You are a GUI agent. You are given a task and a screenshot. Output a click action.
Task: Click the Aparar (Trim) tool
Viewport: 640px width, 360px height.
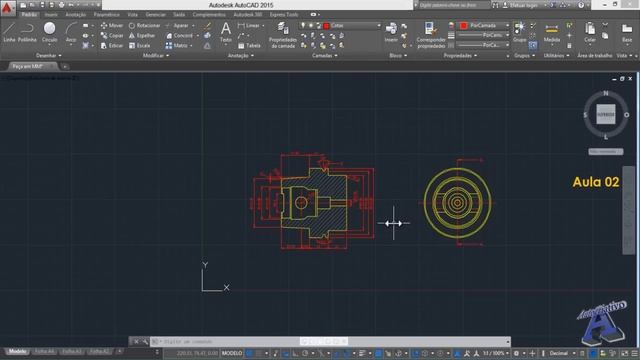click(177, 25)
